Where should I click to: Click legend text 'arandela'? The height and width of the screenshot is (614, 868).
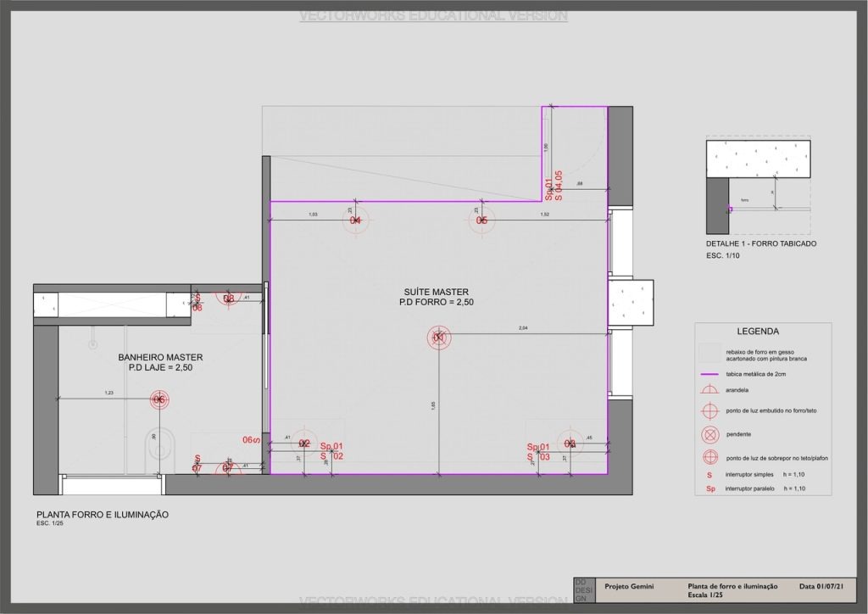pyautogui.click(x=737, y=390)
